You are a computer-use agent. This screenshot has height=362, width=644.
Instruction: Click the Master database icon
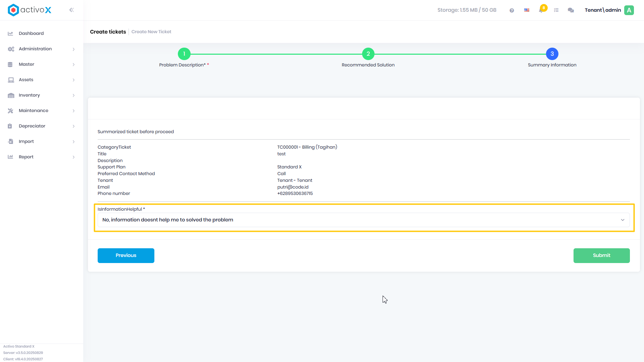point(10,64)
